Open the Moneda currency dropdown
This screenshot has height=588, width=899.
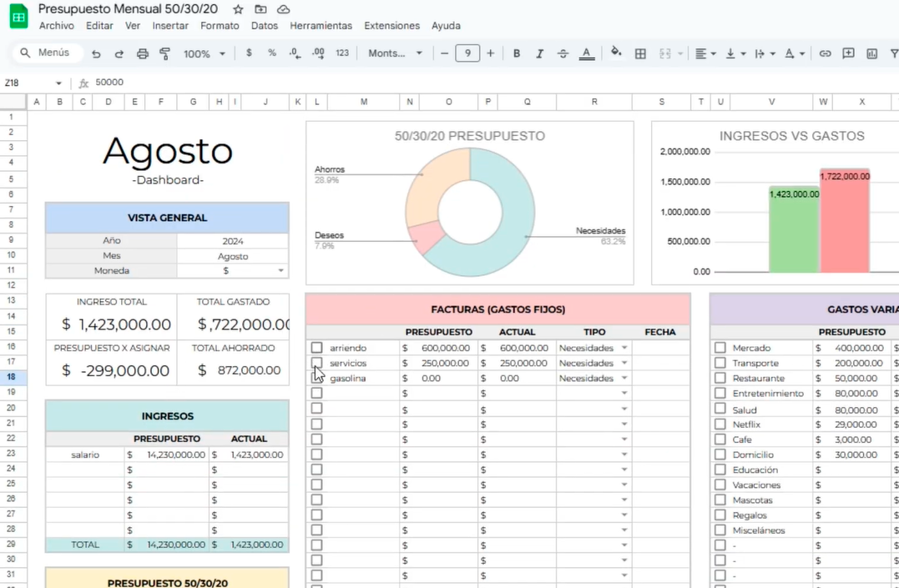tap(280, 271)
